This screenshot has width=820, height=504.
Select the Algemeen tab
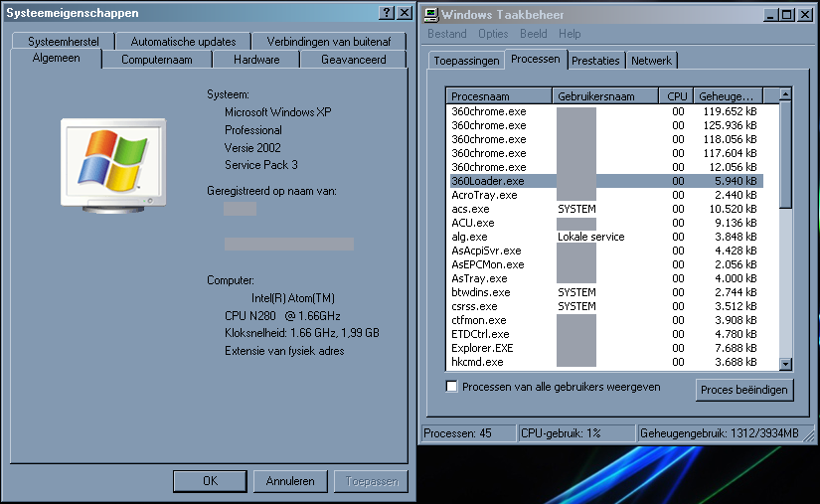click(x=56, y=58)
